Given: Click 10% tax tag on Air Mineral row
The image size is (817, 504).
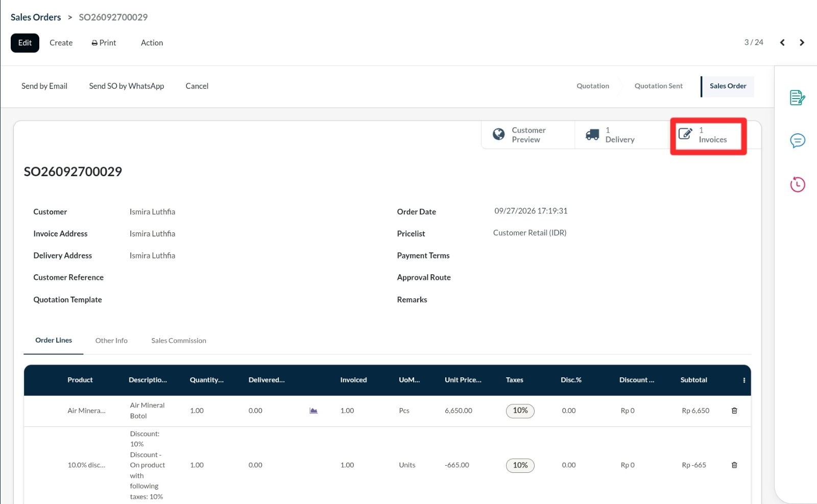Looking at the screenshot, I should point(520,411).
